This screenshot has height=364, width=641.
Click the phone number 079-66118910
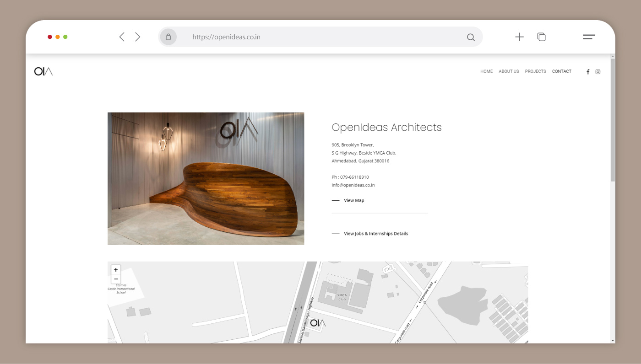(x=354, y=177)
